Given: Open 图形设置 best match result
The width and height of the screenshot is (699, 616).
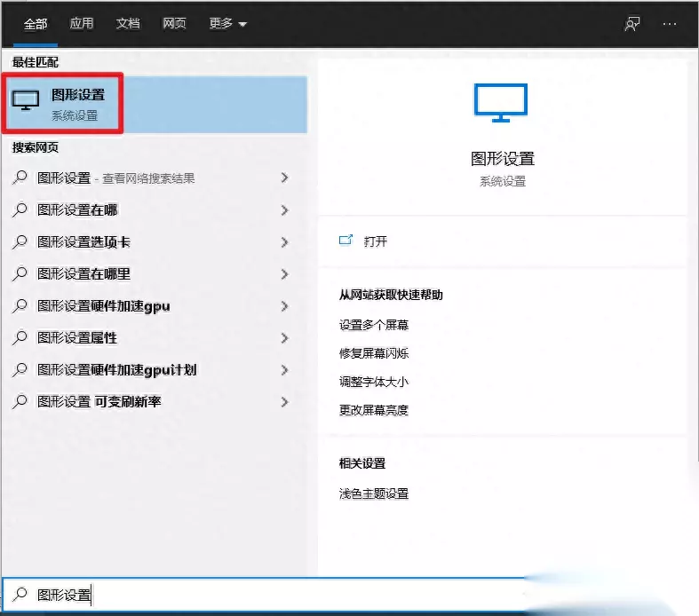Looking at the screenshot, I should click(155, 104).
